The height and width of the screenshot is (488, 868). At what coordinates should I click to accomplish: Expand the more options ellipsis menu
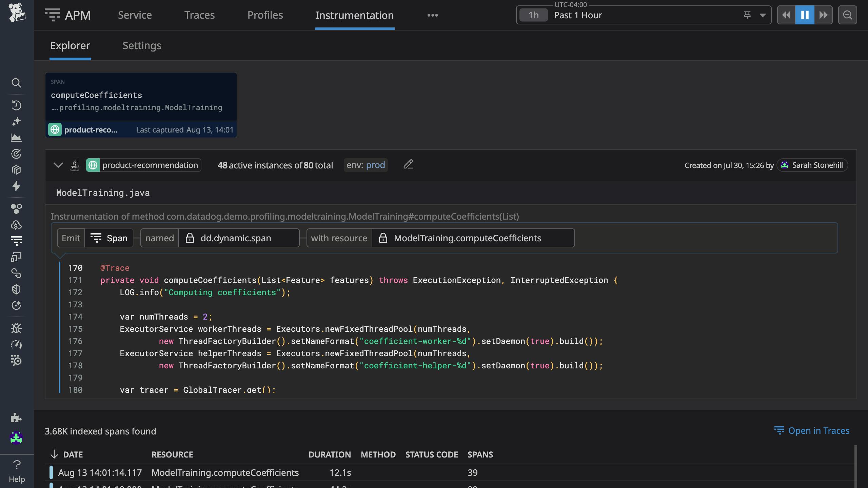pos(432,15)
